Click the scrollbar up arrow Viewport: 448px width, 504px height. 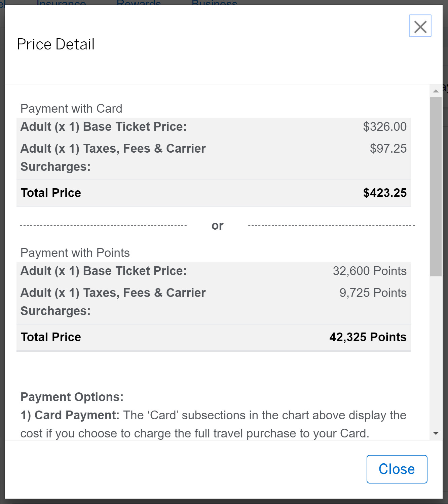pyautogui.click(x=436, y=91)
